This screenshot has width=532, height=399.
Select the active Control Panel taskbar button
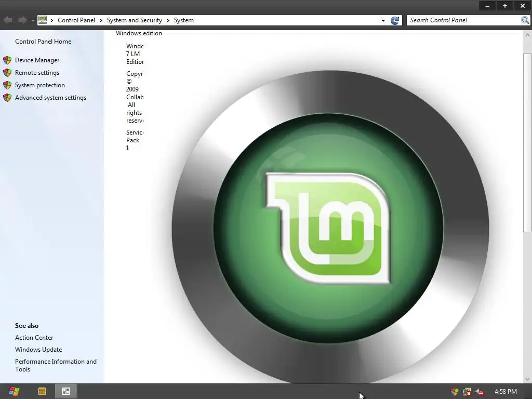coord(66,392)
